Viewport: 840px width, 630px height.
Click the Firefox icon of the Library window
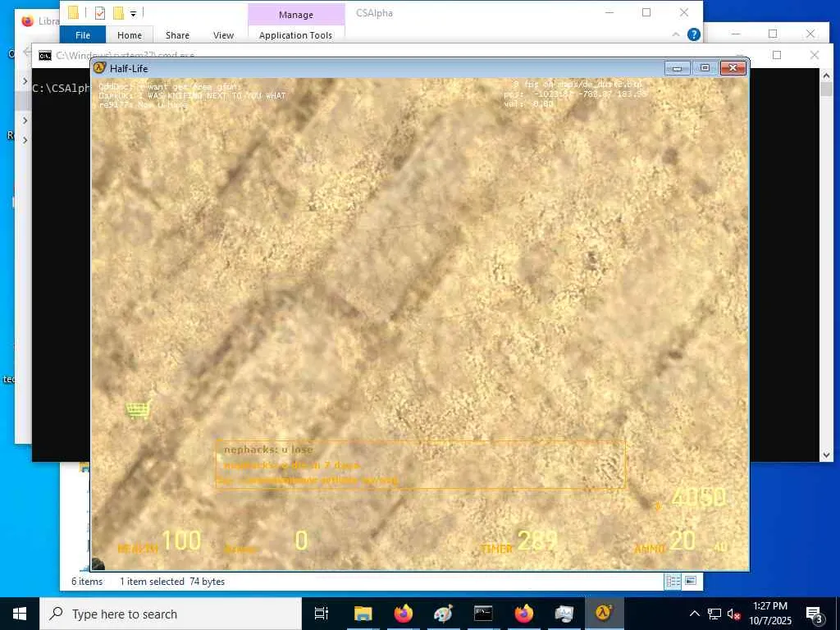(27, 21)
